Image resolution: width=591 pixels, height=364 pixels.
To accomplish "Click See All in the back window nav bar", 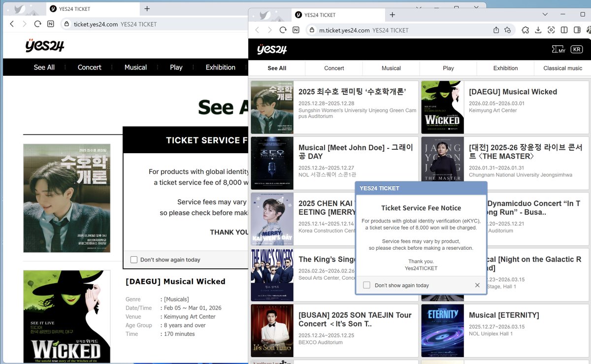I will pyautogui.click(x=44, y=67).
